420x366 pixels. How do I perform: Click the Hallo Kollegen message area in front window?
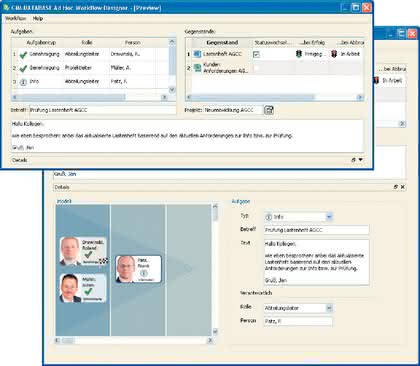(187, 136)
